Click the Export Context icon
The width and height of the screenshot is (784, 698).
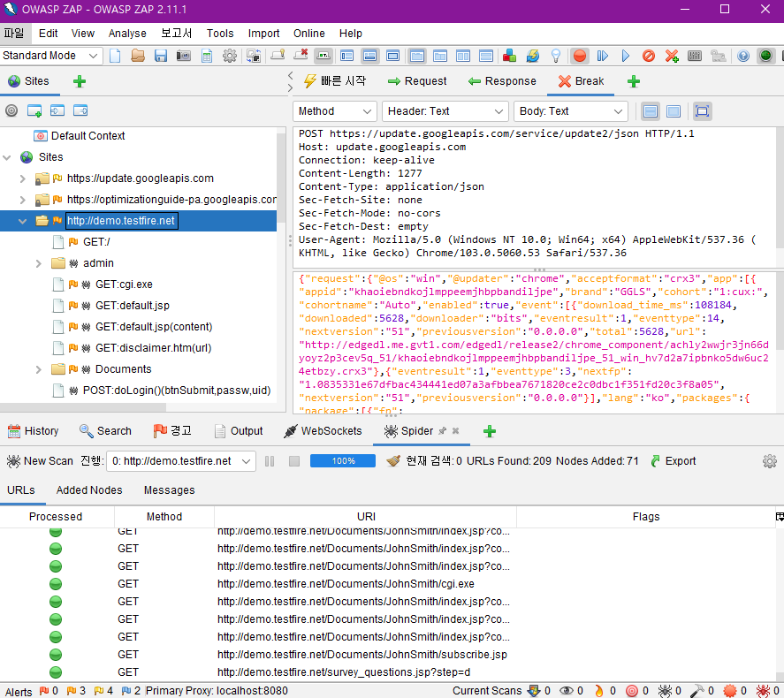(x=80, y=110)
